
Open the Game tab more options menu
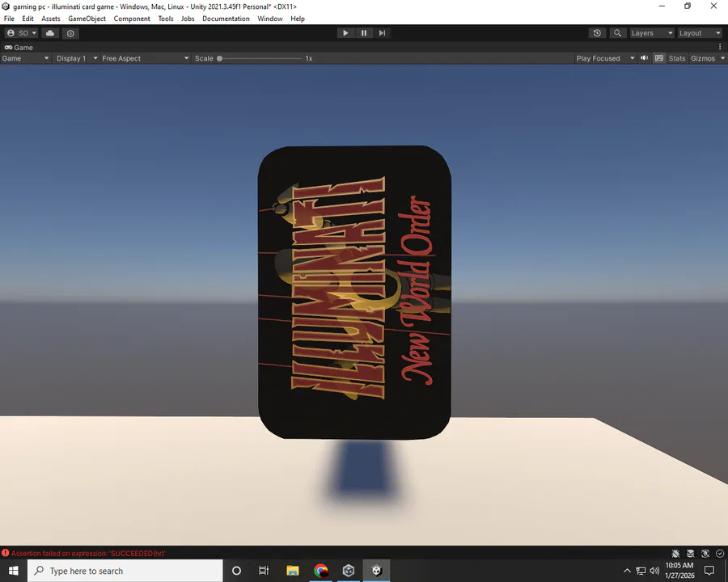(x=720, y=47)
